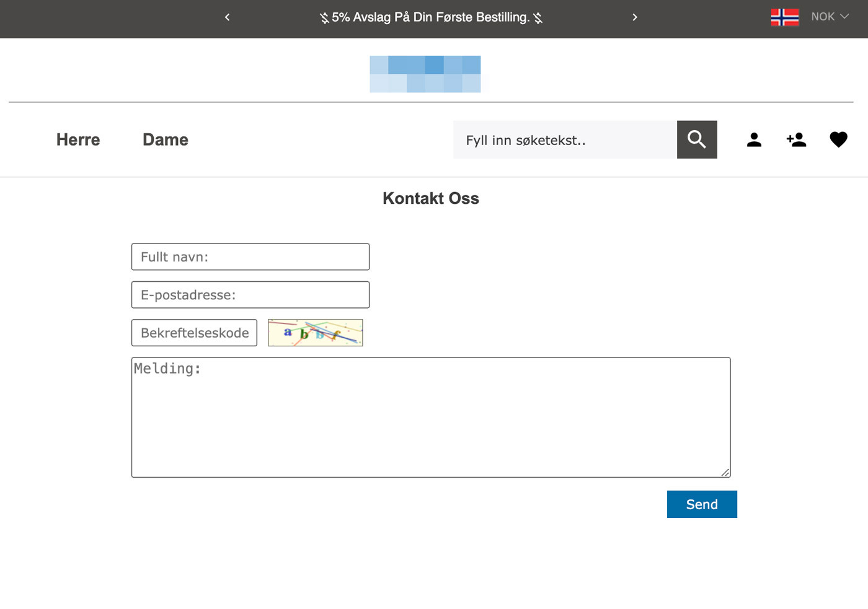Expand the NOK currency dropdown
The width and height of the screenshot is (868, 609).
click(823, 17)
